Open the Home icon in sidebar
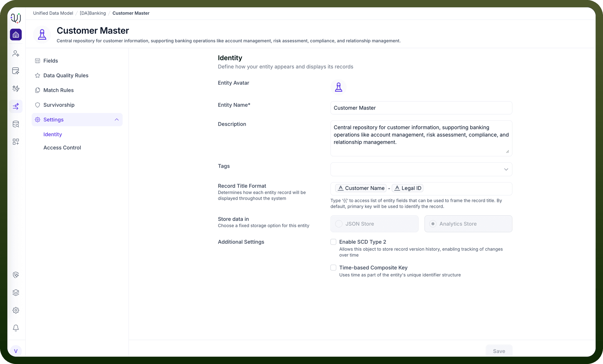The height and width of the screenshot is (364, 603). [x=16, y=35]
